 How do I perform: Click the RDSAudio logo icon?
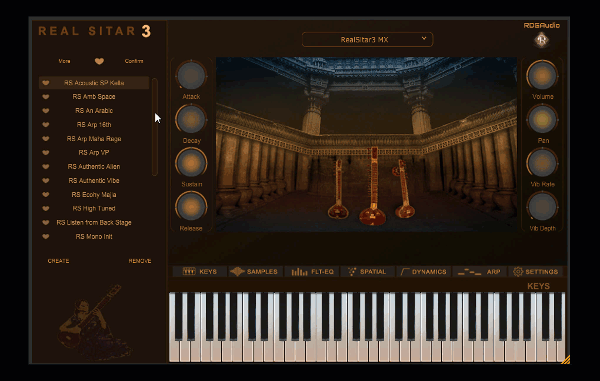tap(541, 39)
